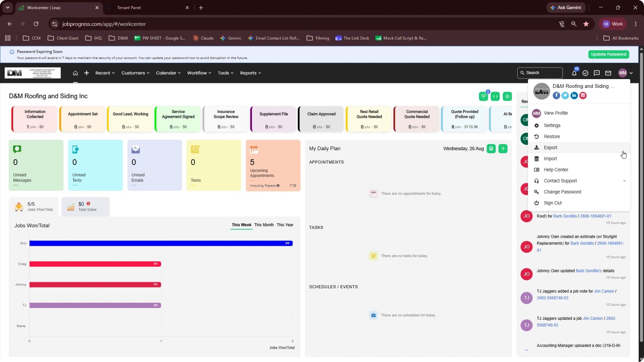The image size is (644, 362).
Task: Switch to the Tenant Panel browser tab
Action: pyautogui.click(x=148, y=8)
